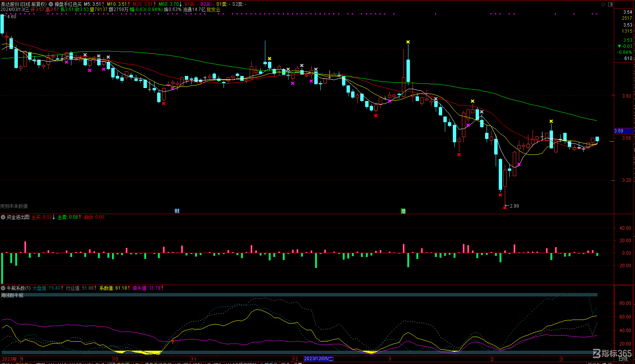635x364 pixels.
Task: Click the diamond icon in the chart's upper-right corner
Action: tap(603, 4)
